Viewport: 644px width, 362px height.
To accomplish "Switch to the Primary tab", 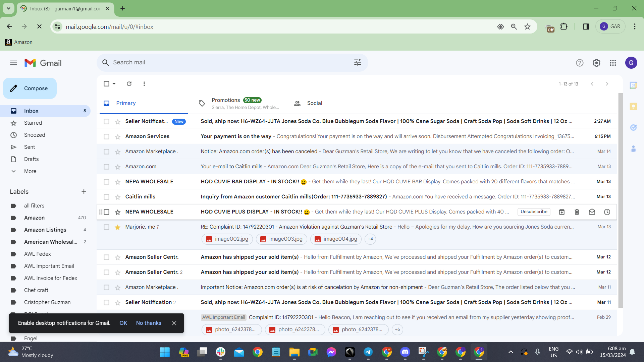I will (144, 103).
